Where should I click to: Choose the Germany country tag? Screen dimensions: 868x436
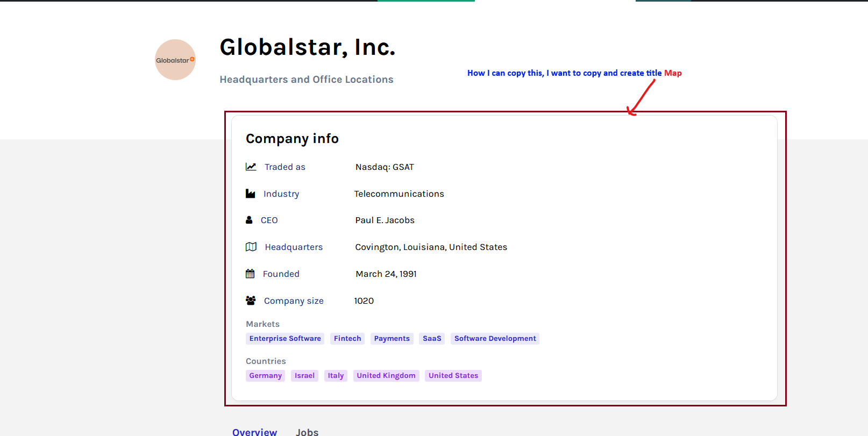coord(266,376)
